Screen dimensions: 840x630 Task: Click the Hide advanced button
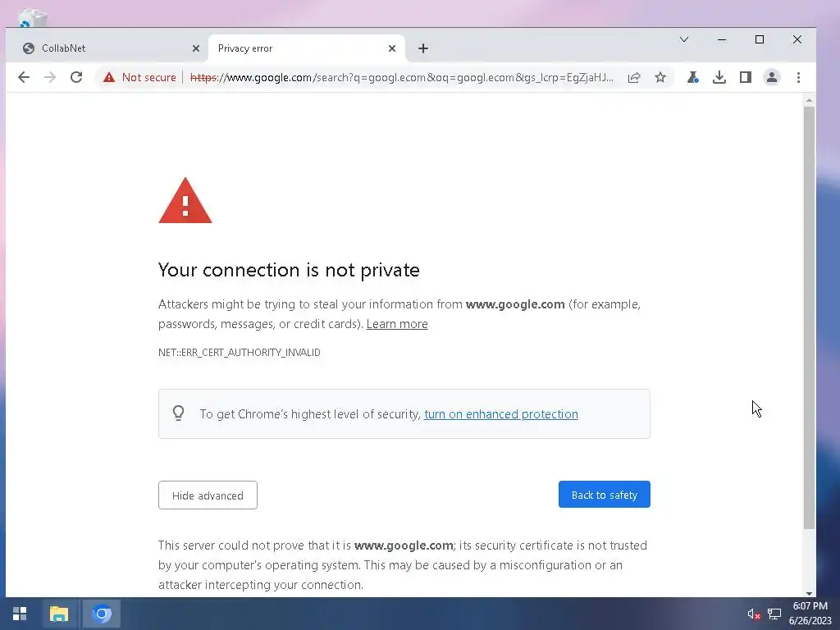[x=208, y=495]
